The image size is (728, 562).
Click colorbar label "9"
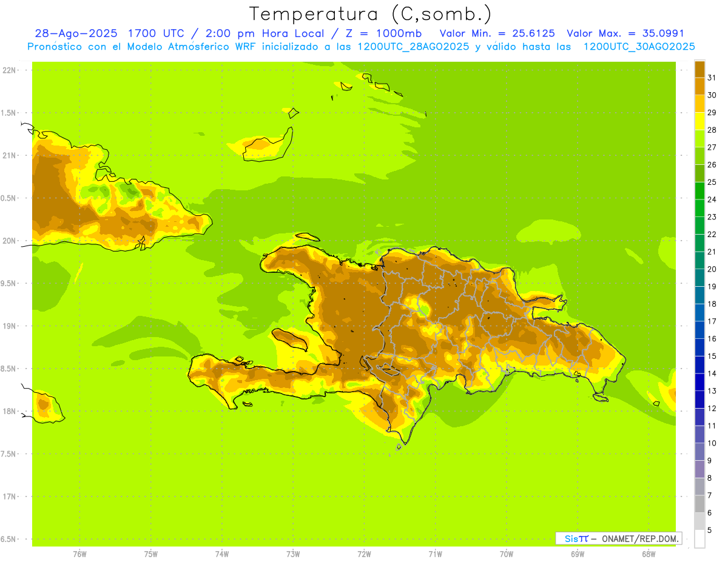coord(710,461)
